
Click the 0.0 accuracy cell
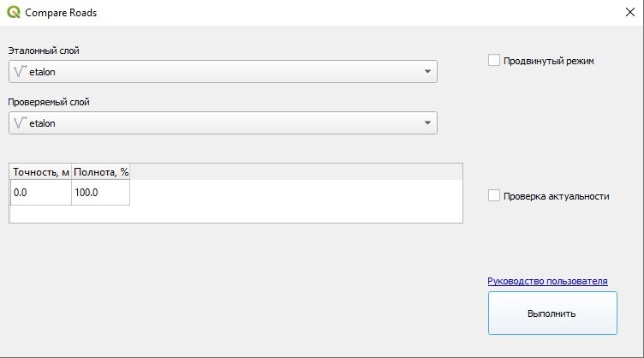click(41, 193)
